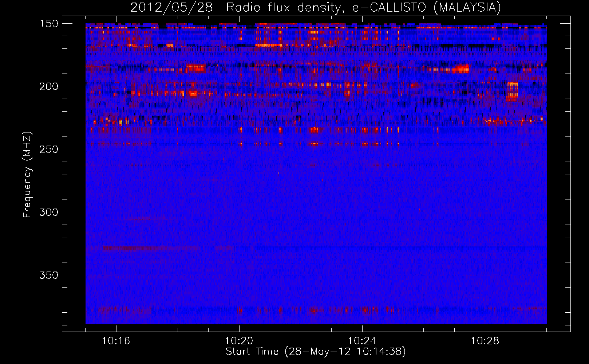The image size is (589, 364).
Task: Click the plot title 'Radio flux density, e-CALLISTO (MALAYSIA)'
Action: pos(363,8)
